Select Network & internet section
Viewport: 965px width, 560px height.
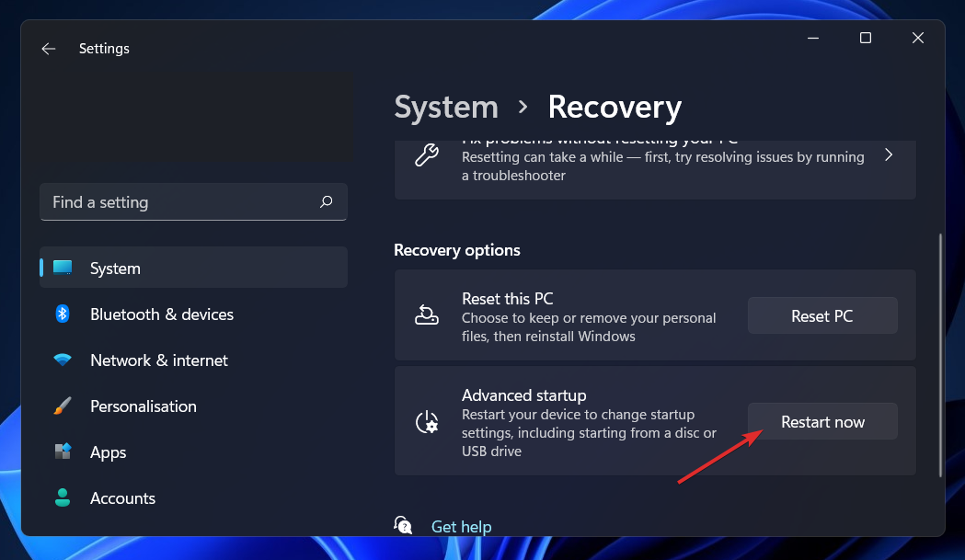[x=159, y=360]
